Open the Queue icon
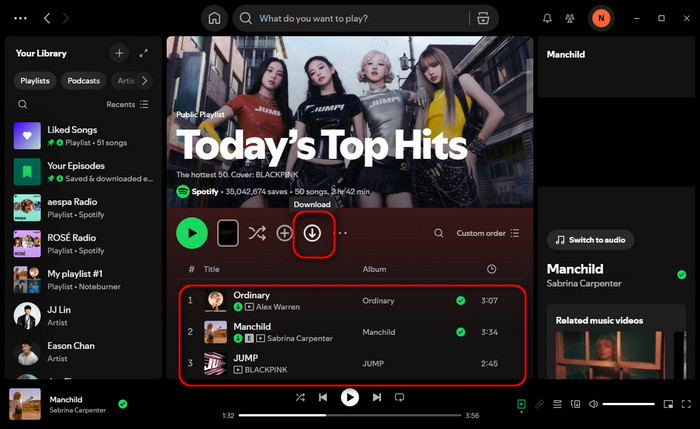Viewport: 700px width, 429px height. (557, 404)
